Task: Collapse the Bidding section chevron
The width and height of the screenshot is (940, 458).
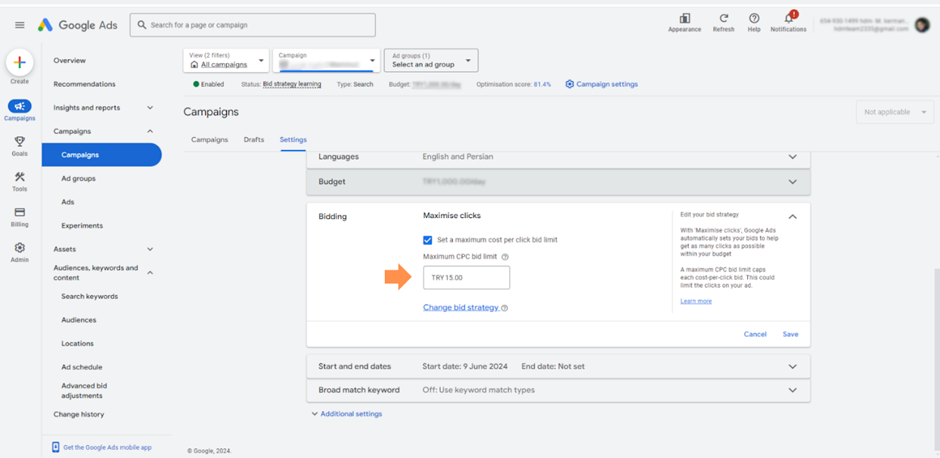Action: [792, 216]
